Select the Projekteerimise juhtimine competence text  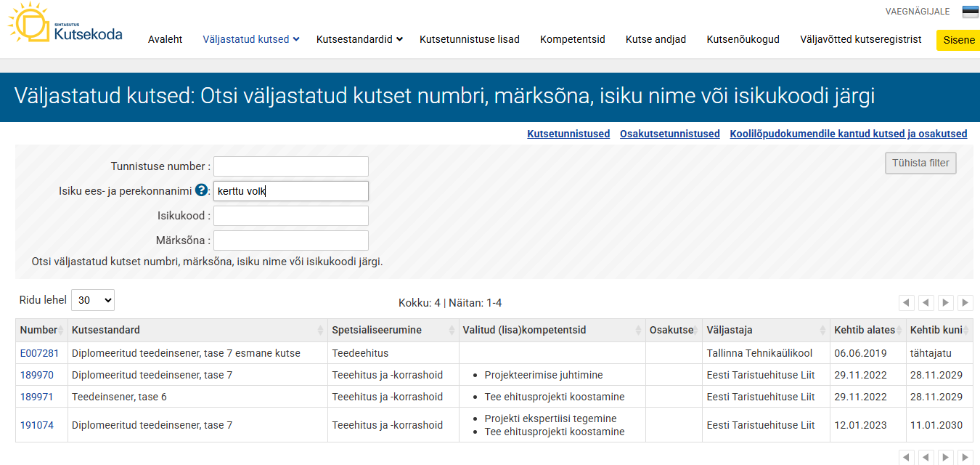click(544, 375)
